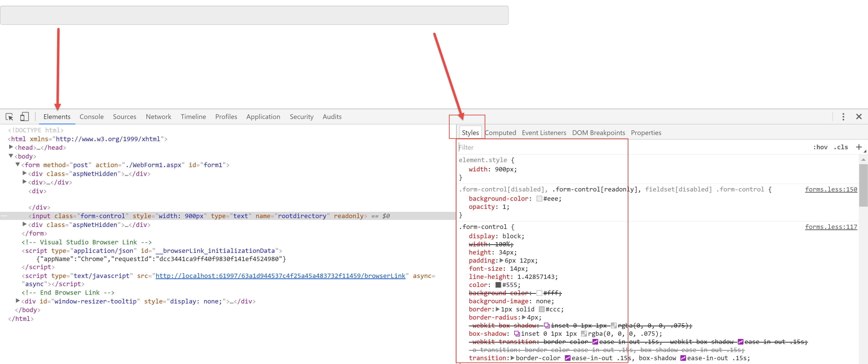Open the easing editor icon in the transition border-color

tap(567, 358)
